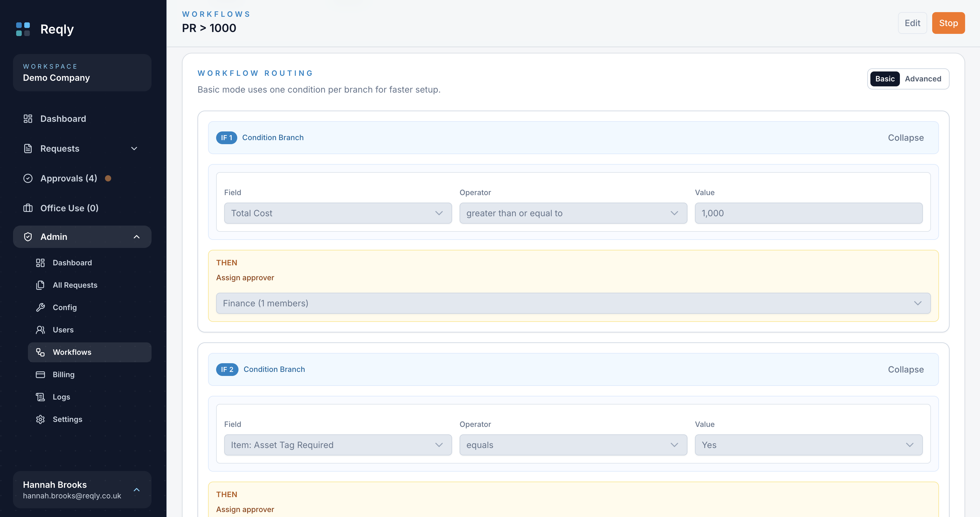The width and height of the screenshot is (980, 517).
Task: Click the Users people icon
Action: 40,330
